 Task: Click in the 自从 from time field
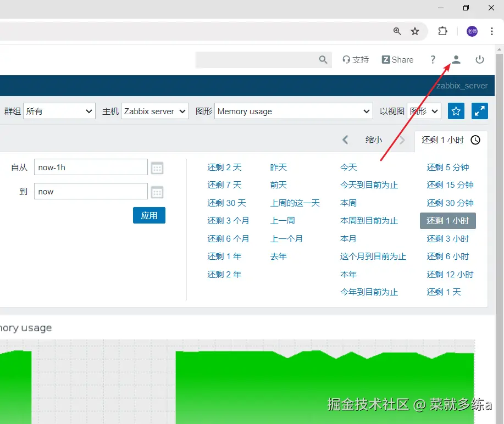[91, 167]
